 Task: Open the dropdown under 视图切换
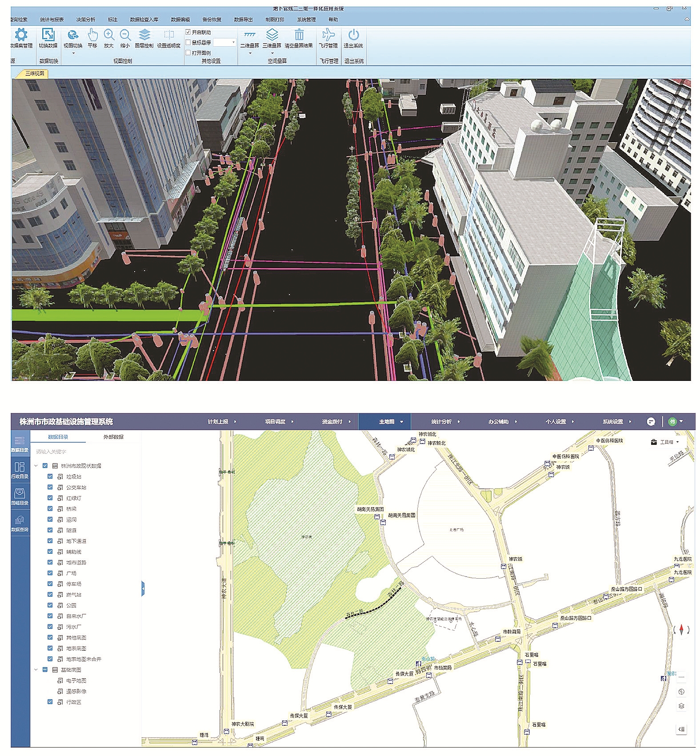pos(73,53)
